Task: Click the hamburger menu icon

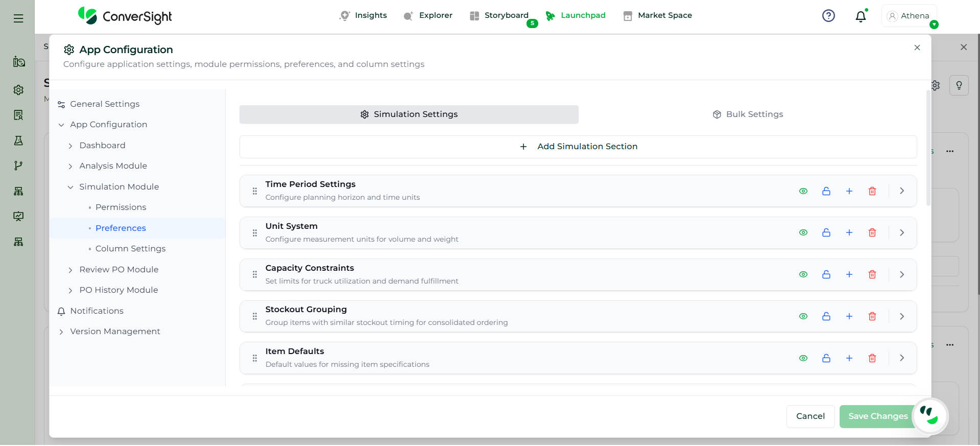Action: (x=18, y=18)
